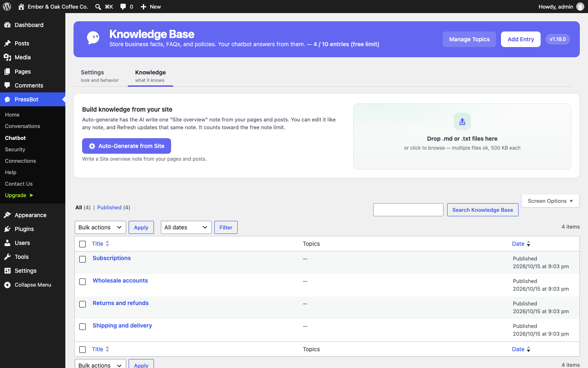Image resolution: width=588 pixels, height=368 pixels.
Task: Click the Manage Topics button
Action: click(x=469, y=39)
